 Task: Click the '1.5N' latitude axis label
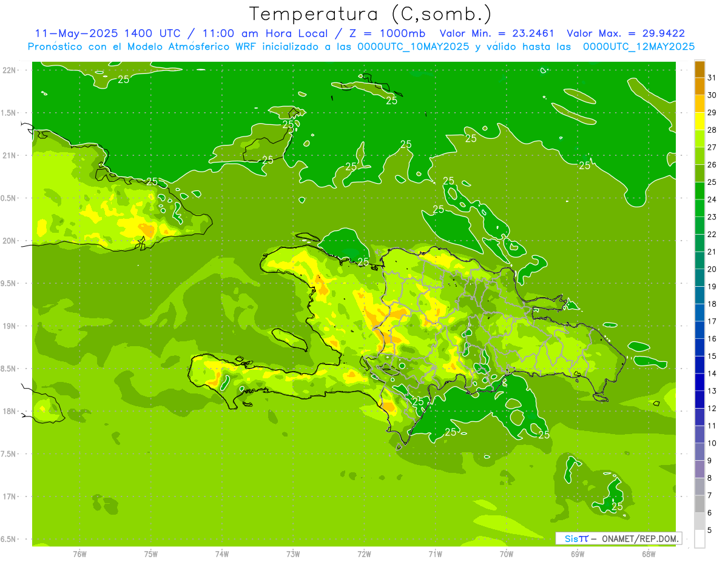[9, 113]
